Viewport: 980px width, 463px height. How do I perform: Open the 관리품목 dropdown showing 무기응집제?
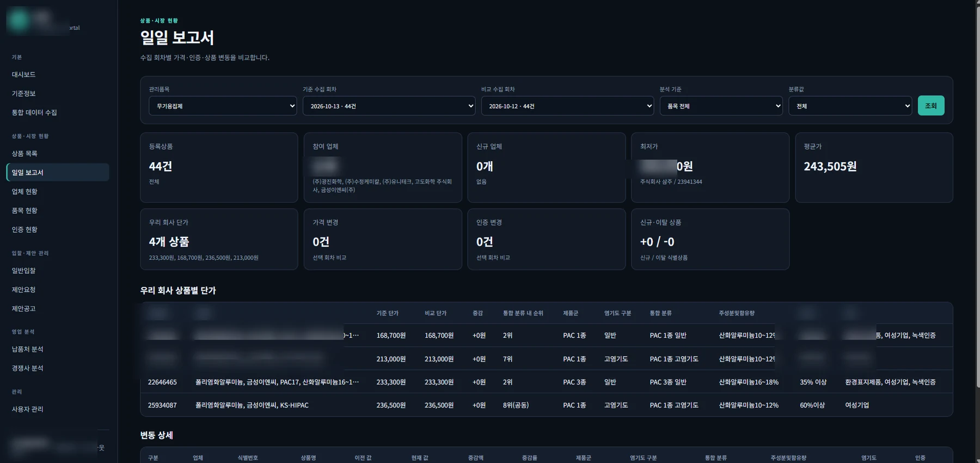coord(223,106)
